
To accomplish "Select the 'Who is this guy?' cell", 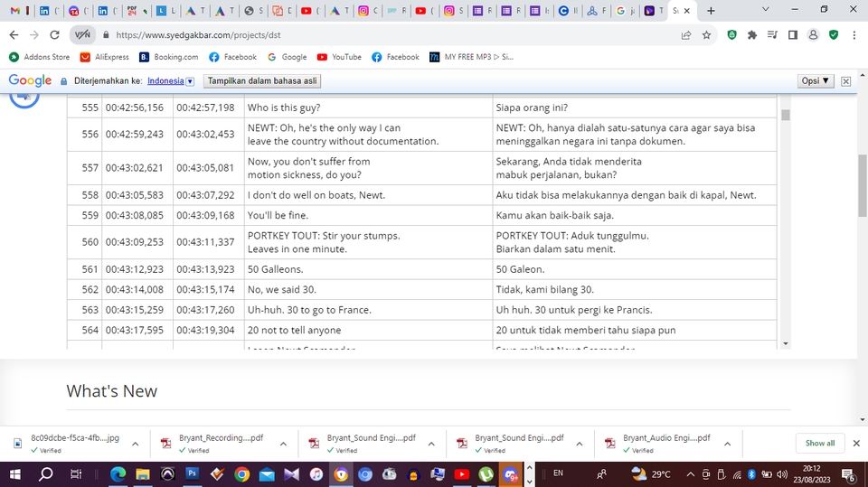I will pos(369,108).
